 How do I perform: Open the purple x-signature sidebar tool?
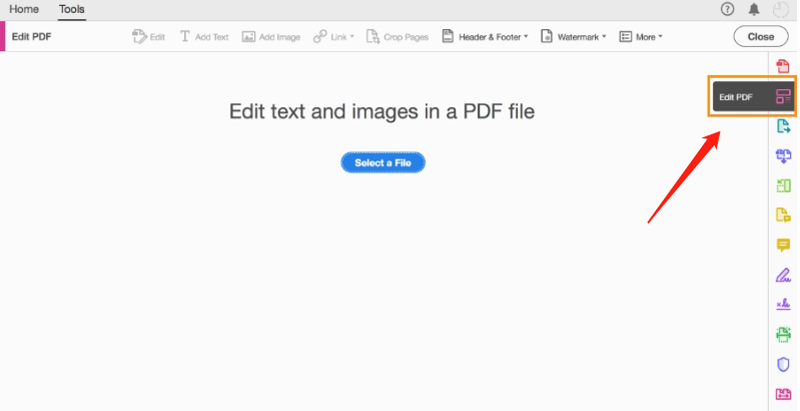tap(783, 304)
